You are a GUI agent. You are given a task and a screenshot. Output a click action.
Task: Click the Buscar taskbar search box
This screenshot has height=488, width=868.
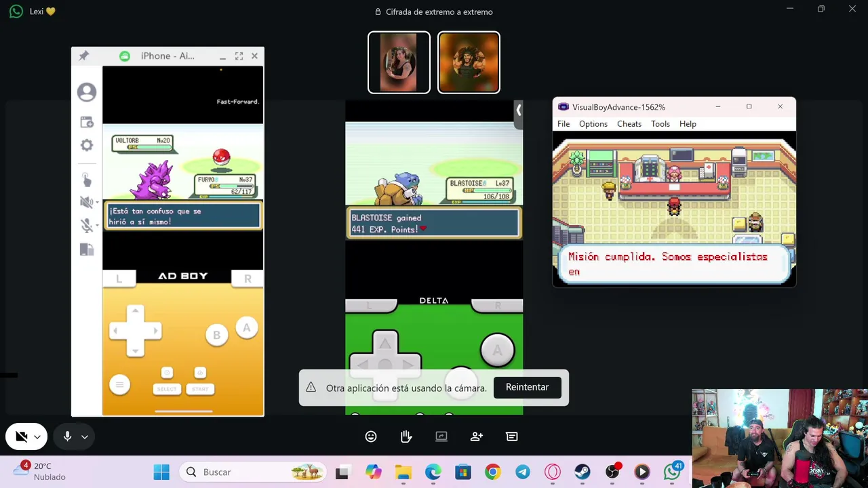click(x=252, y=472)
